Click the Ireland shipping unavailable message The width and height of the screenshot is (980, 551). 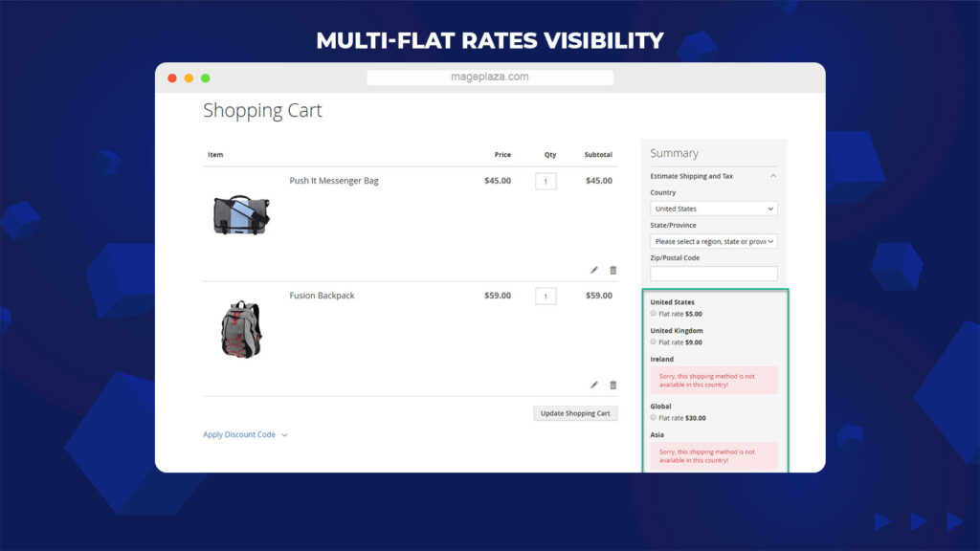point(714,381)
